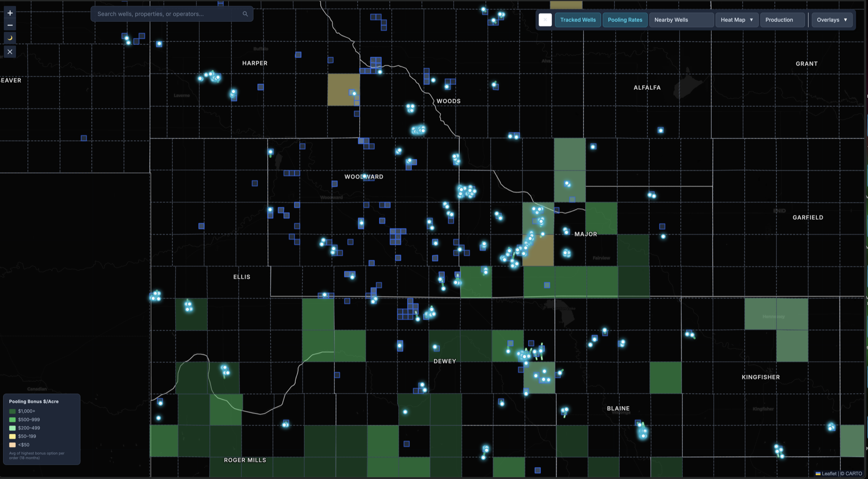
Task: Toggle dark mode with the moon icon
Action: [x=10, y=38]
